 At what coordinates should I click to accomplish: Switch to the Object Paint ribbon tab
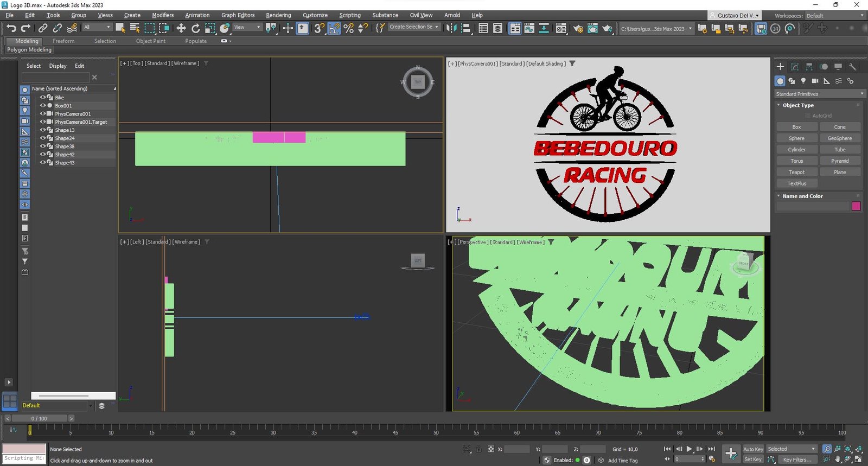pos(151,41)
